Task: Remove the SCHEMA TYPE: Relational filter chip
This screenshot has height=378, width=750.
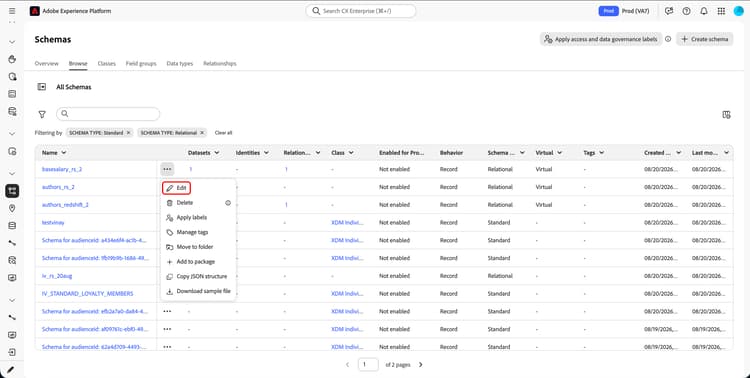Action: (202, 133)
